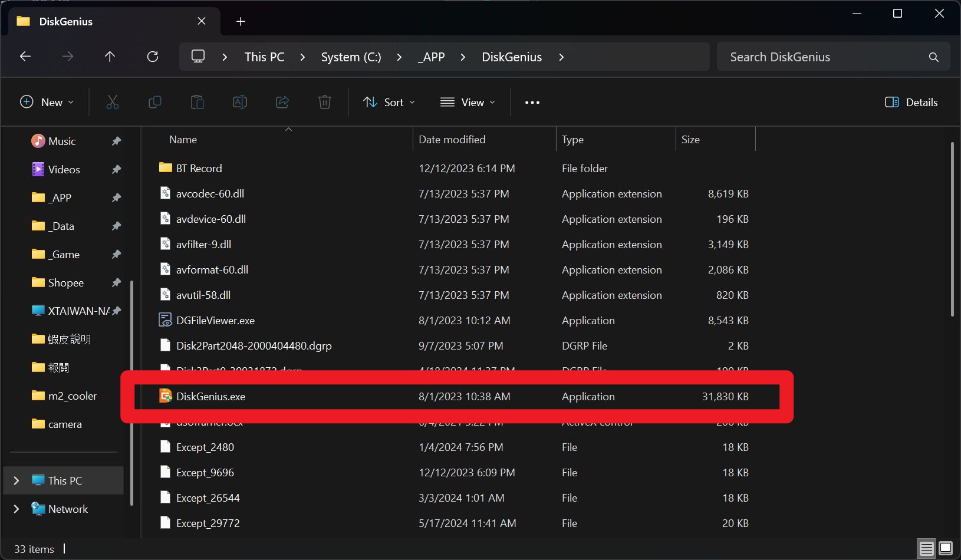Navigate to This PC breadcrumb
Viewport: 961px width, 560px height.
point(265,57)
